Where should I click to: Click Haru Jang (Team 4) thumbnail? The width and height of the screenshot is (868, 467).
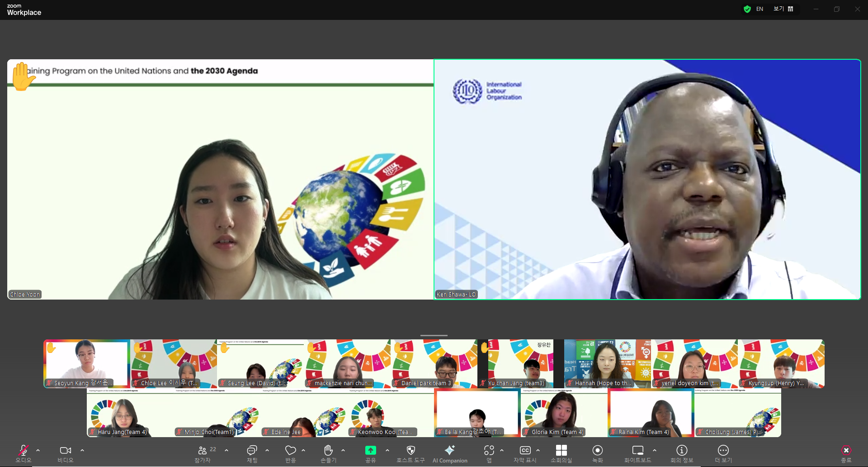coord(130,413)
